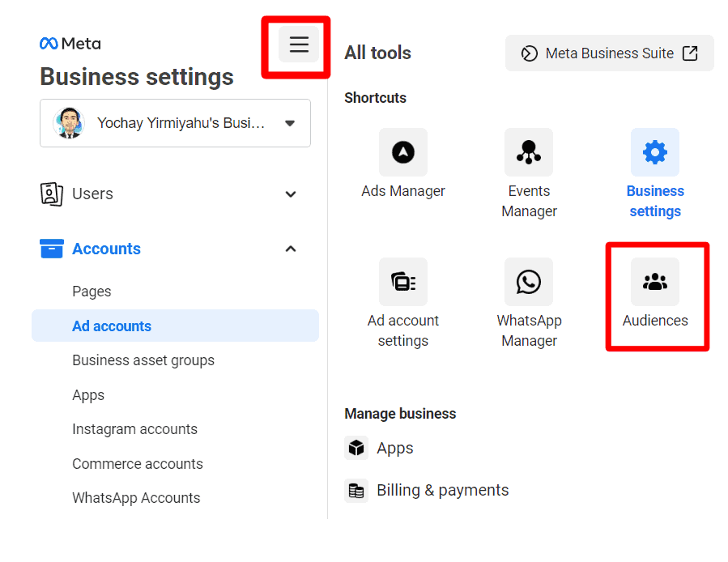This screenshot has height=562, width=728.
Task: Click the Users badge icon
Action: (52, 194)
